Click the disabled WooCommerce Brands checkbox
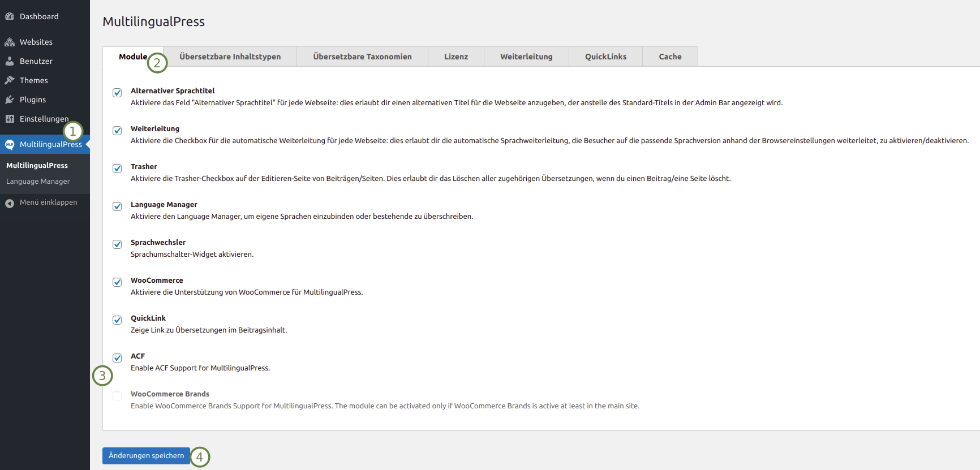 click(x=117, y=396)
